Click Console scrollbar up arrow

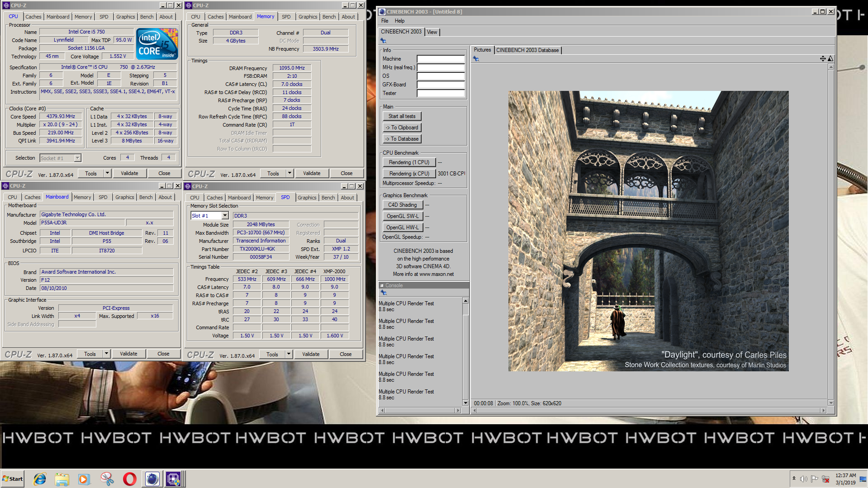tap(465, 301)
